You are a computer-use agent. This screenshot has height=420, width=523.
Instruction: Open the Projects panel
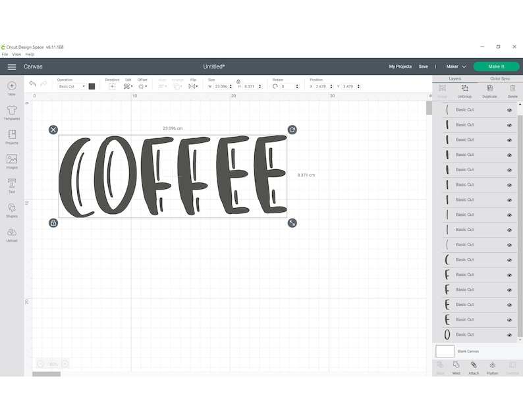[x=12, y=138]
